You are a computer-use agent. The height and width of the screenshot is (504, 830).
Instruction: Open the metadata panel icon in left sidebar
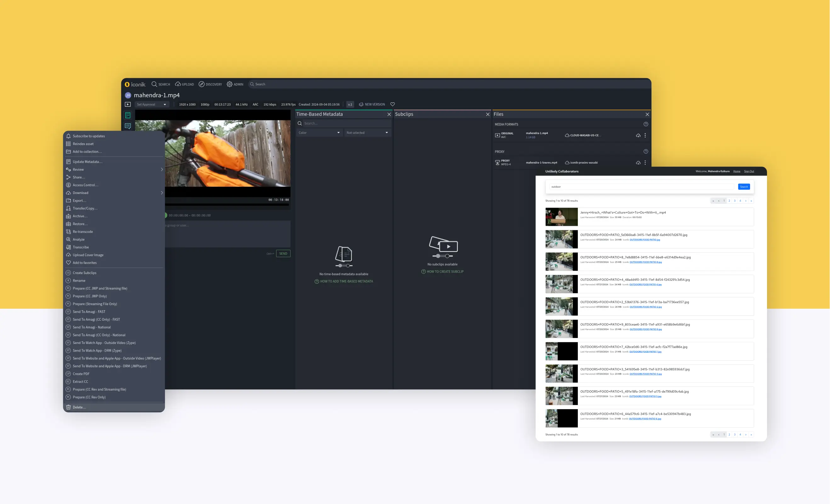128,116
